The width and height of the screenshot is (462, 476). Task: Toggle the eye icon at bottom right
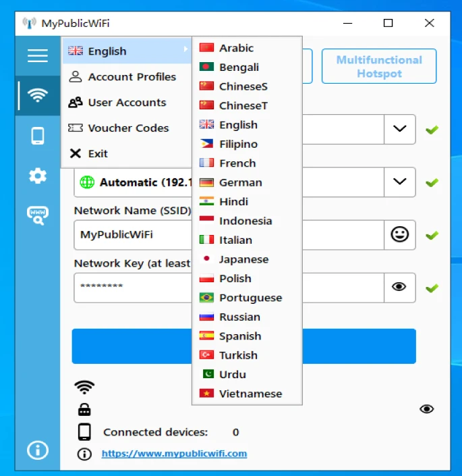point(426,409)
